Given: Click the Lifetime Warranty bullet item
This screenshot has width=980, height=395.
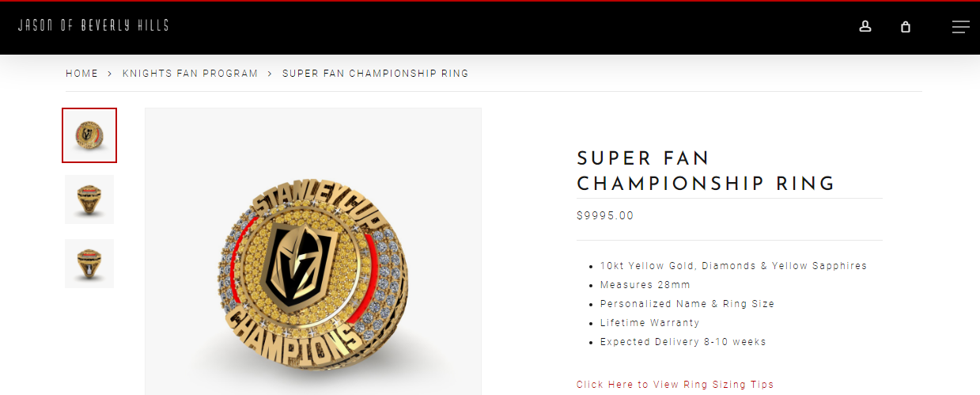Looking at the screenshot, I should click(x=649, y=323).
